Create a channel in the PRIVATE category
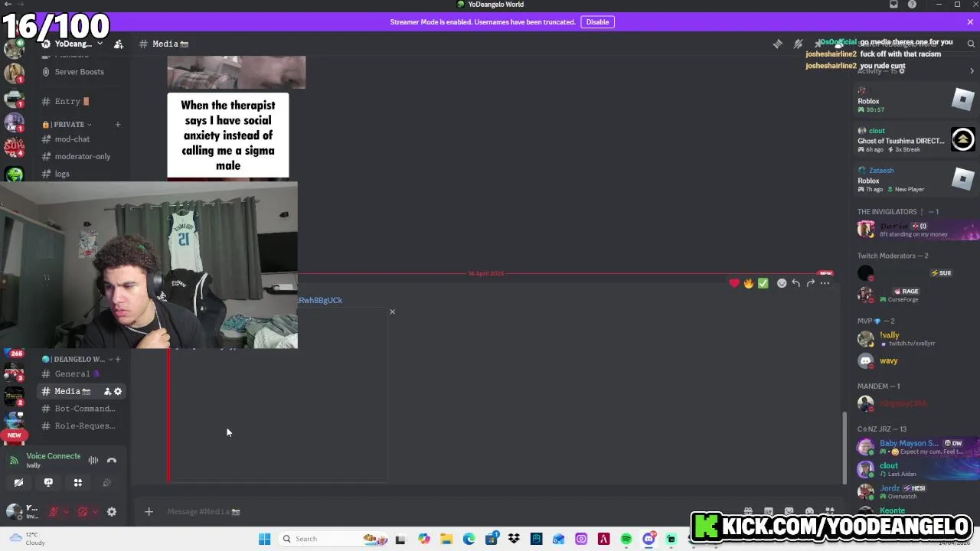The width and height of the screenshot is (980, 551). click(x=118, y=124)
